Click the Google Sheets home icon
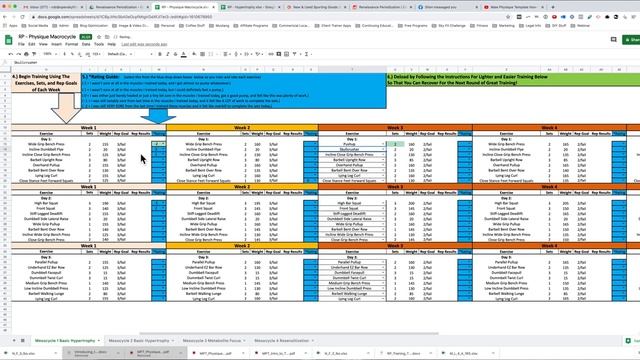 (x=9, y=40)
